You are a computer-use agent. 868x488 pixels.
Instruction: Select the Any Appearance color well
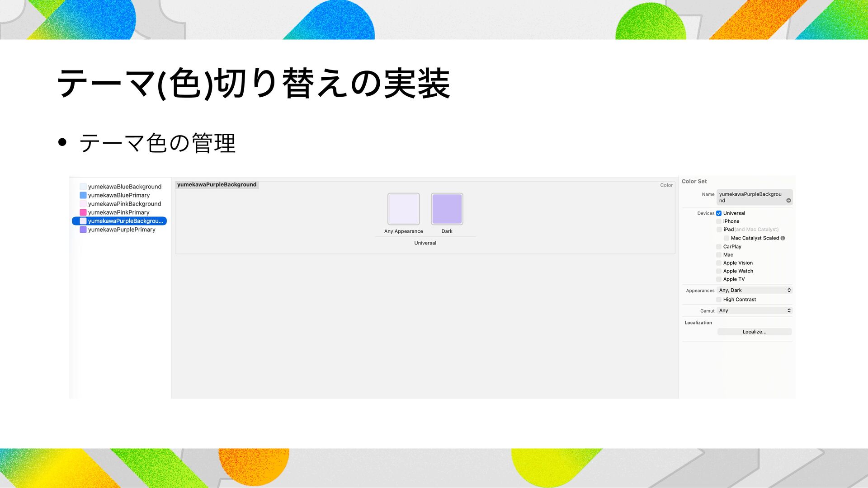pos(403,209)
